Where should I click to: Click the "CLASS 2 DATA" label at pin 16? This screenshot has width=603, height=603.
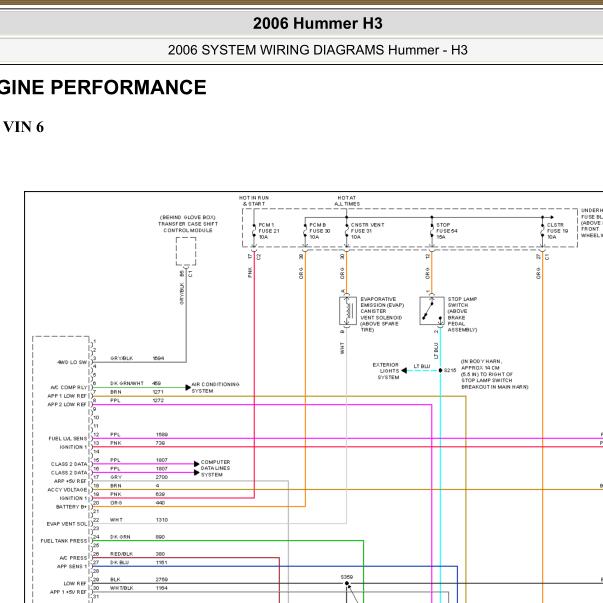(x=69, y=472)
